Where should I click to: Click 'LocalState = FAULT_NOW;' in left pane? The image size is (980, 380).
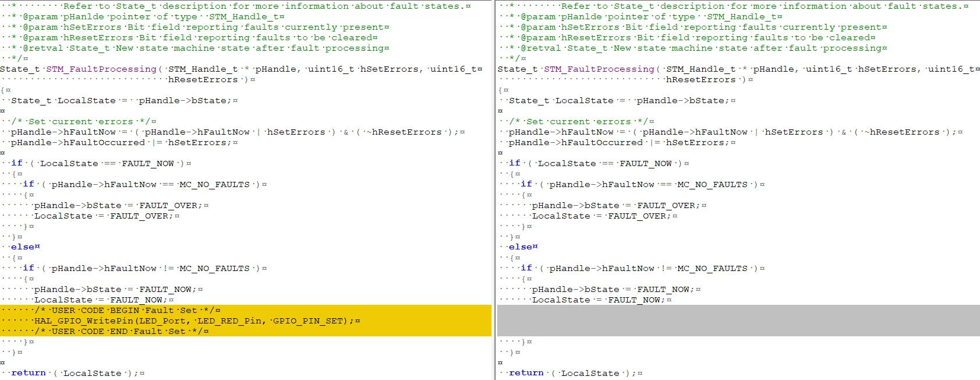pyautogui.click(x=101, y=300)
